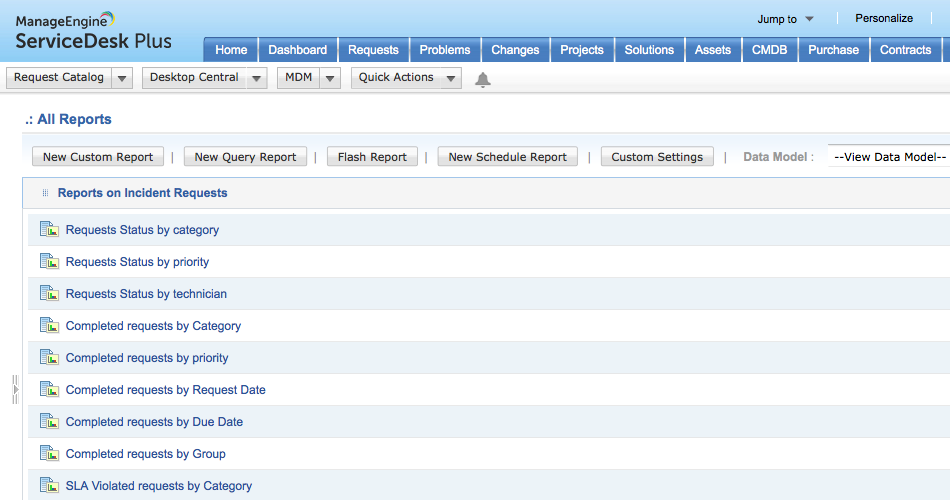Open Completed requests by Due Date report
The width and height of the screenshot is (950, 500).
coord(154,422)
